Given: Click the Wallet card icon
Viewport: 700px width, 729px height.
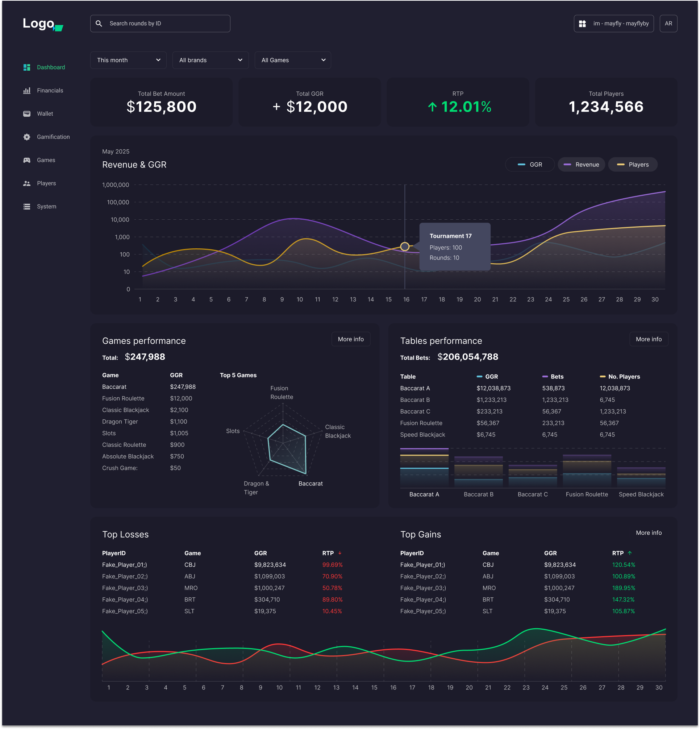Looking at the screenshot, I should tap(27, 113).
